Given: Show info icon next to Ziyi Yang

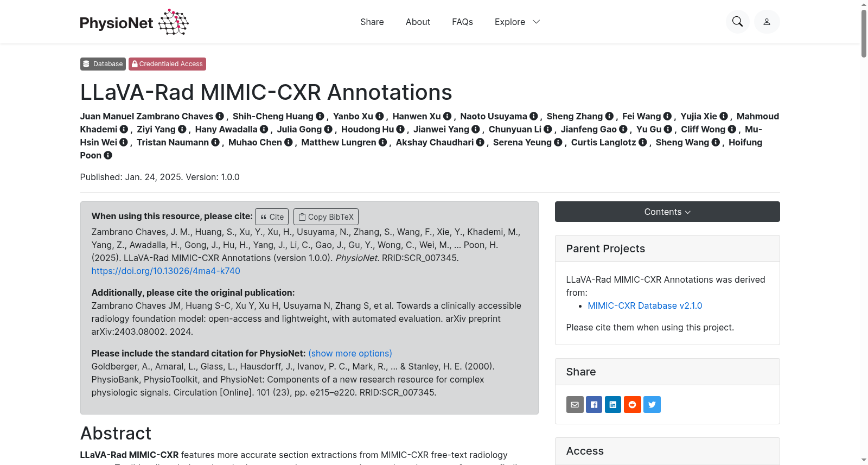Looking at the screenshot, I should click(182, 129).
